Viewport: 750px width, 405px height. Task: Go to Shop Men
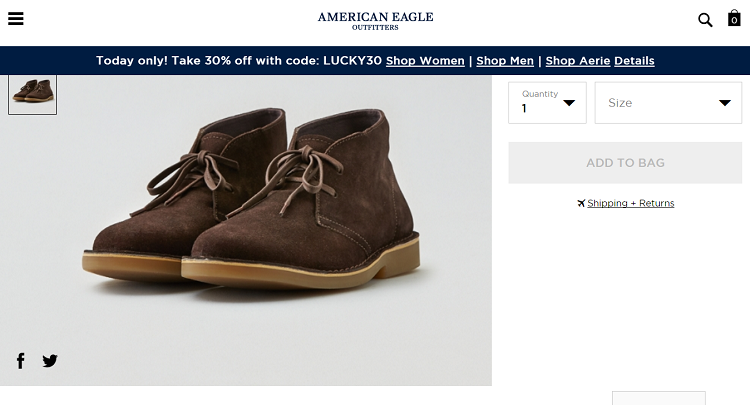pos(505,61)
